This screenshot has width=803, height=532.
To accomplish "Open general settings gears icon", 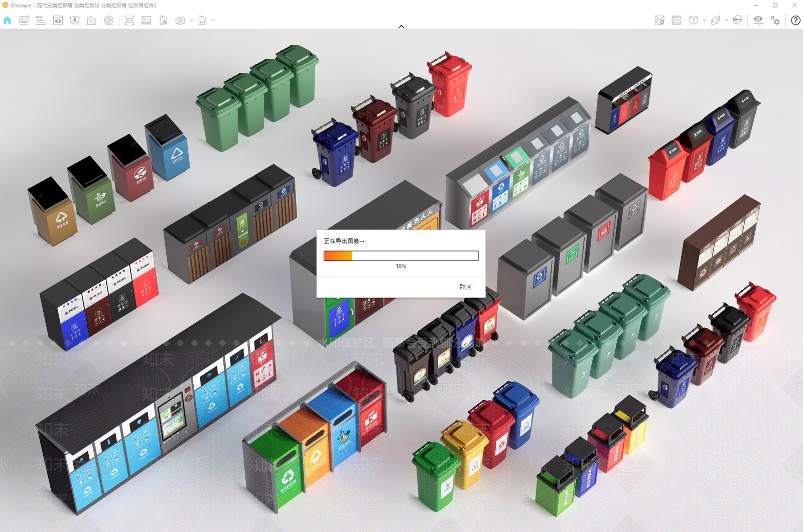I will coord(775,21).
